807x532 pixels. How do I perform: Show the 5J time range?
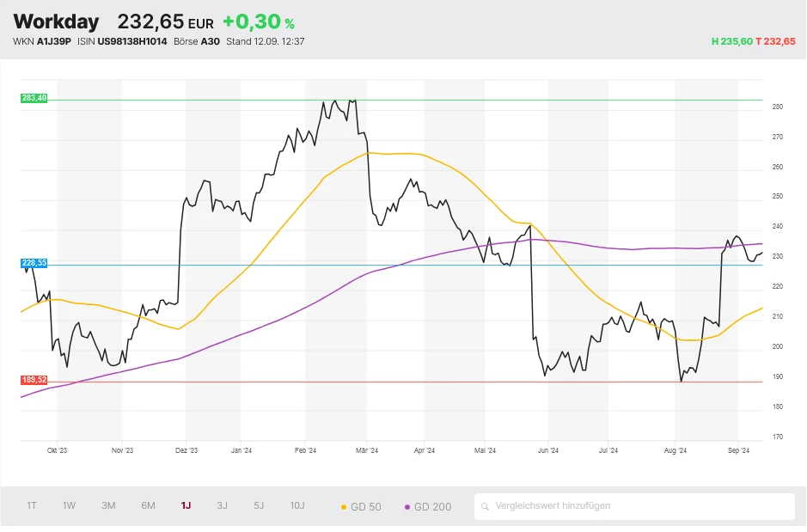[x=259, y=505]
